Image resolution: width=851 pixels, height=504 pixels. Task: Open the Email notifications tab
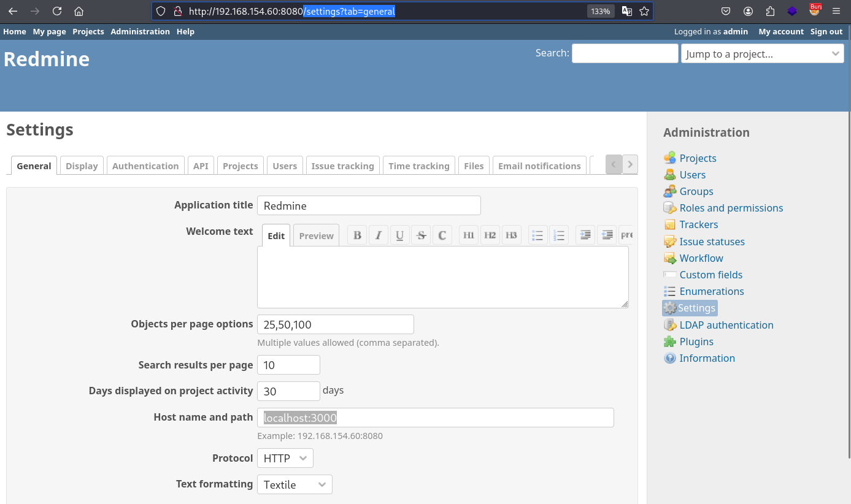click(539, 166)
